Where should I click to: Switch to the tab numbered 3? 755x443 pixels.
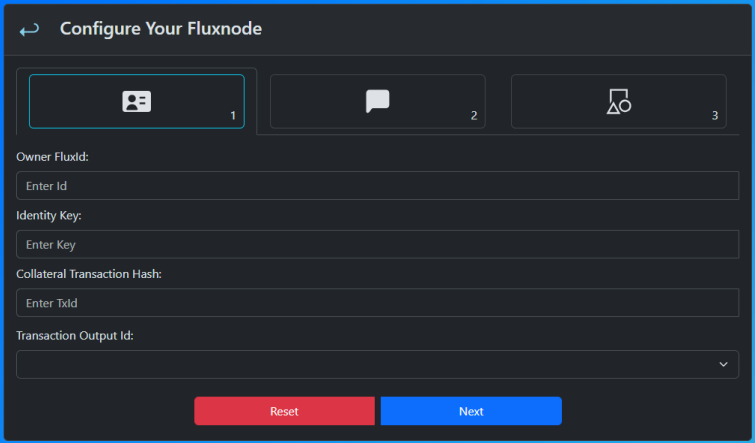tap(618, 102)
